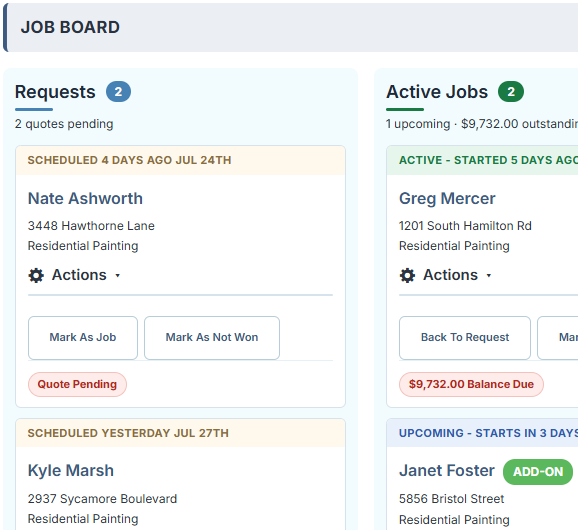Click gear icon on Nate Ashworth card
The width and height of the screenshot is (578, 530).
36,275
